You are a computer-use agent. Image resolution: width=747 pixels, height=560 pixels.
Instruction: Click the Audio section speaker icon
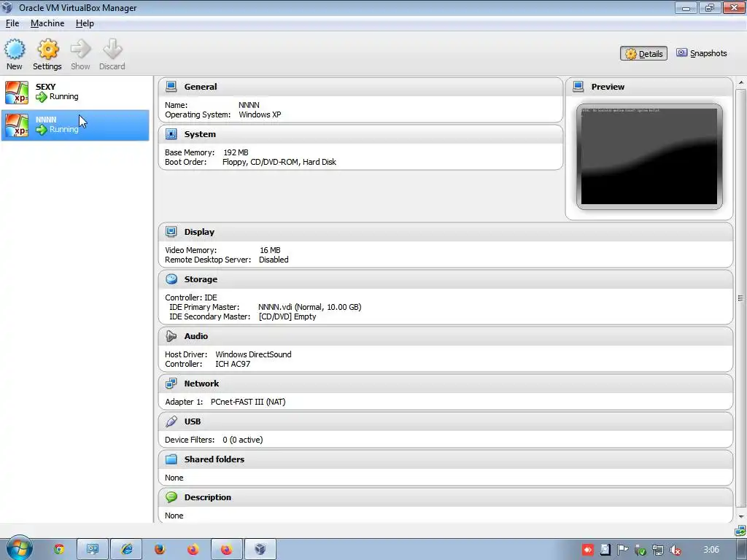(171, 336)
